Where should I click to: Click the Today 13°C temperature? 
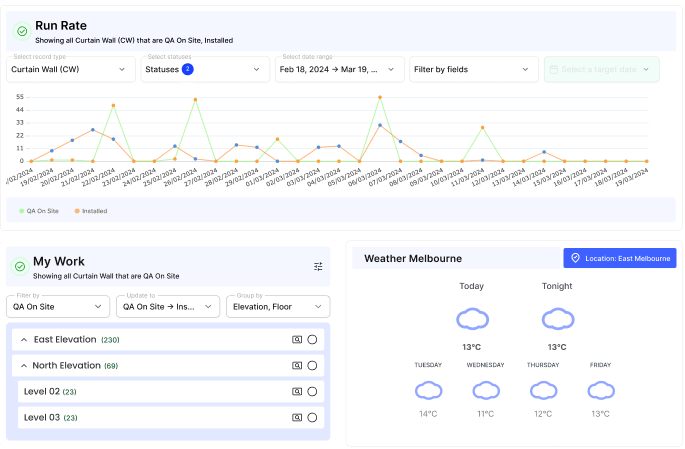[x=471, y=347]
